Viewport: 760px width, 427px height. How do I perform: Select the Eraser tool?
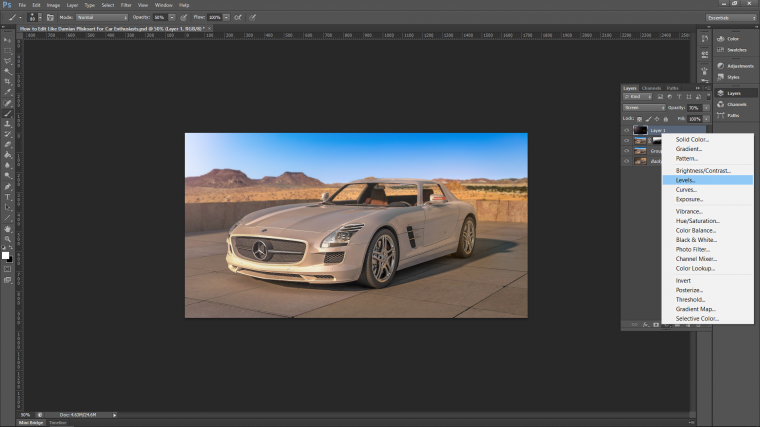pyautogui.click(x=7, y=144)
